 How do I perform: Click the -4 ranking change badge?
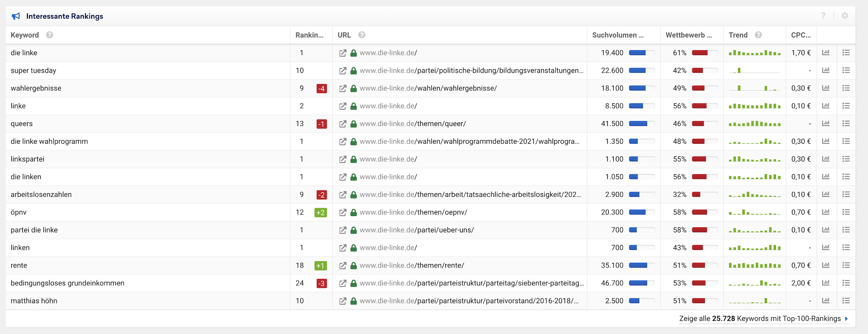click(x=322, y=89)
